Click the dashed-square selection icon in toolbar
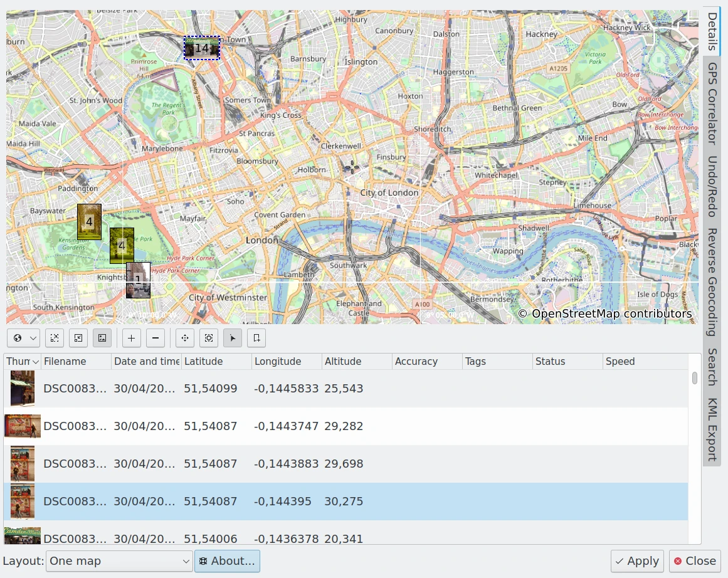The height and width of the screenshot is (578, 728). click(209, 339)
